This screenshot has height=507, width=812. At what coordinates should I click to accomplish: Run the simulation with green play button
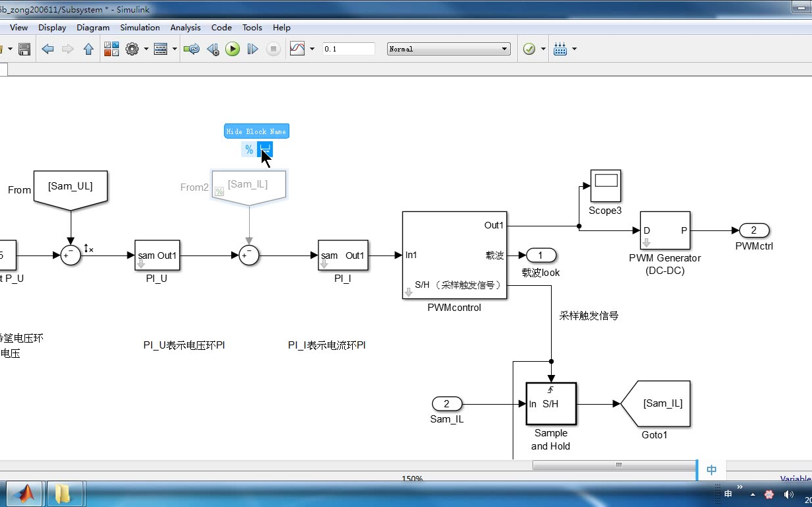232,49
